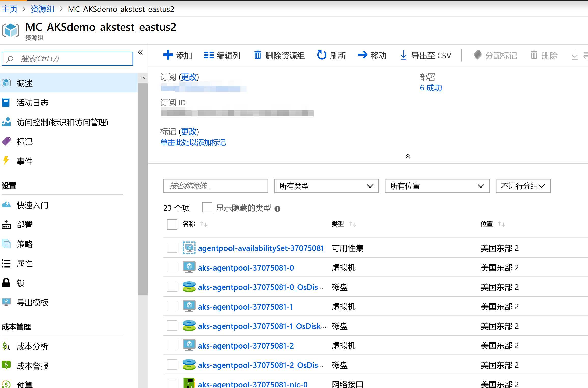
Task: Click the Edit columns icon
Action: (x=209, y=55)
